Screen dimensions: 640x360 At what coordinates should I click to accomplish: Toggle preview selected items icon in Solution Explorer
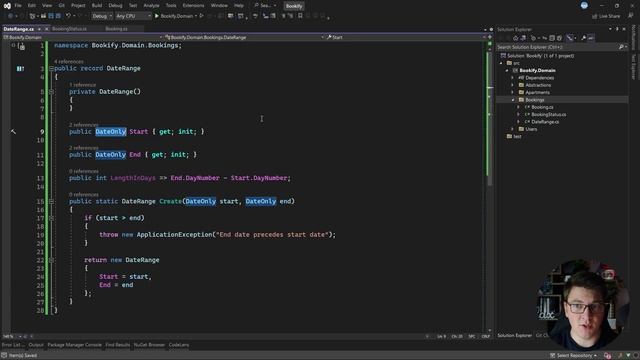click(x=591, y=38)
